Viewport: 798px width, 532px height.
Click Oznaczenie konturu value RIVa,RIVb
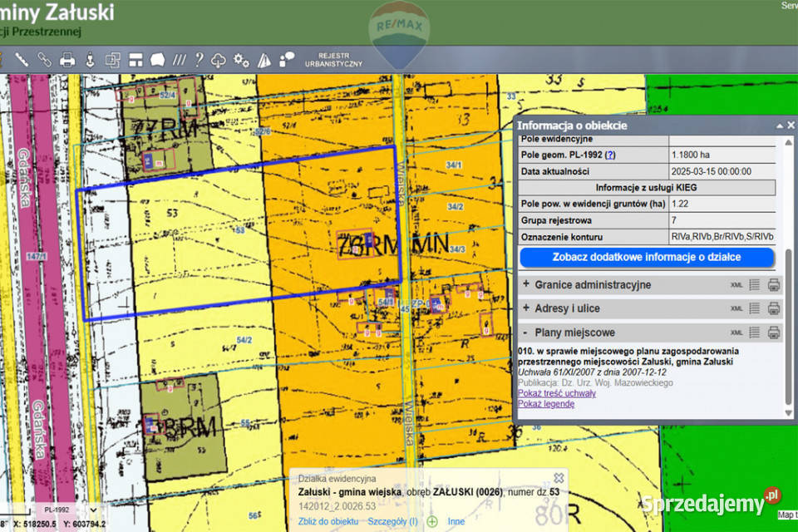(x=722, y=237)
